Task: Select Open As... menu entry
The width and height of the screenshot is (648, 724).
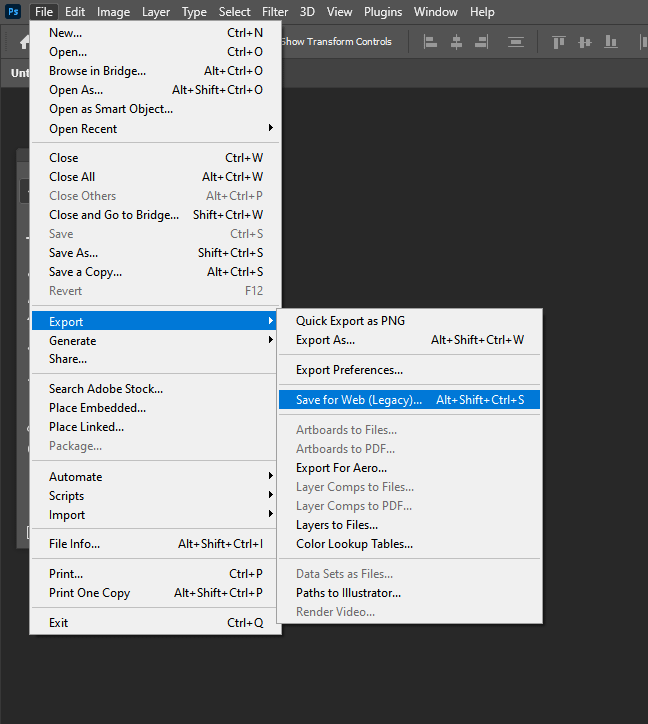Action: [156, 90]
